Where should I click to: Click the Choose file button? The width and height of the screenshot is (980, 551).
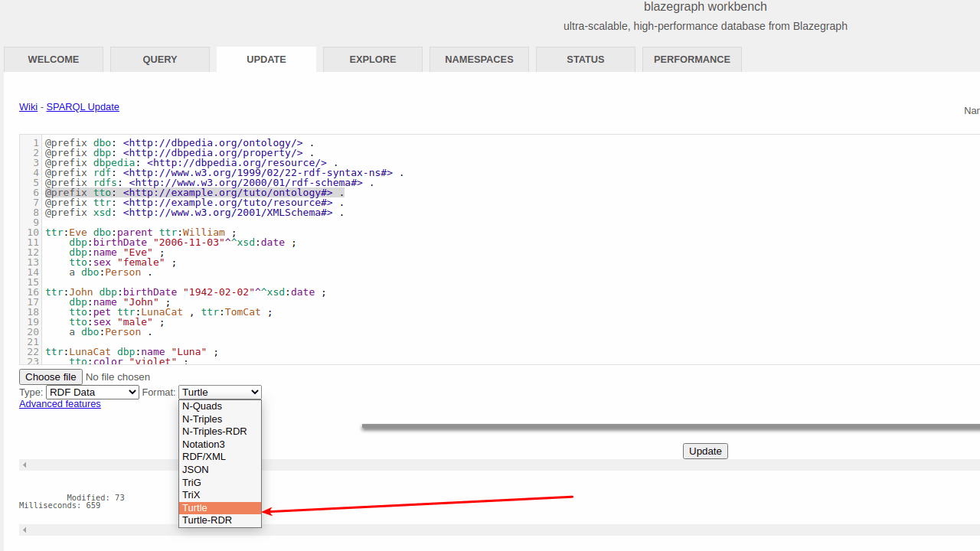51,377
